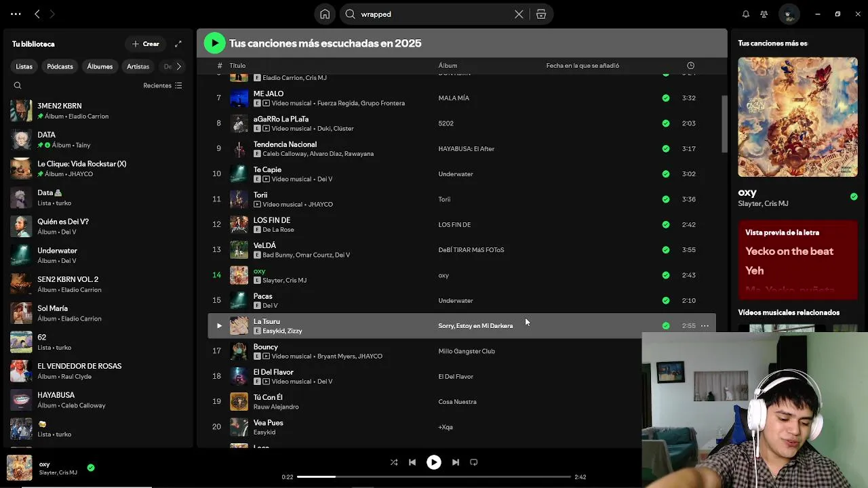Open the 62 playlist by turko
The width and height of the screenshot is (868, 488).
coord(98,342)
